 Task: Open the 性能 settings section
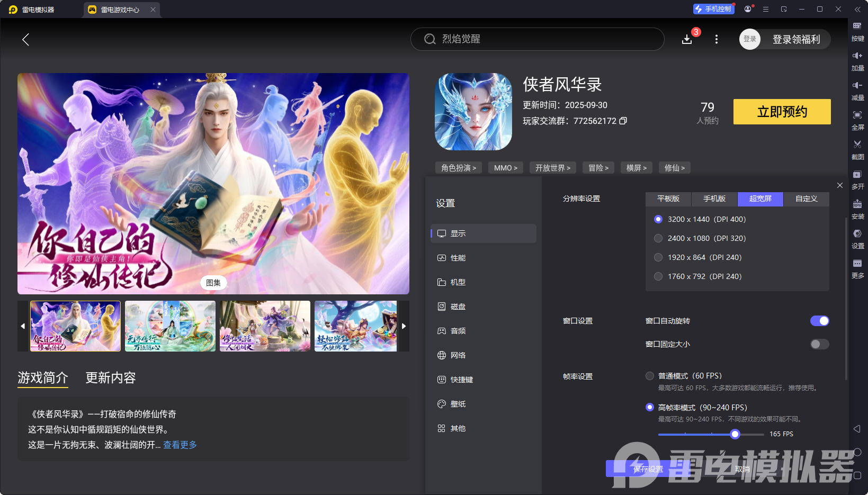coord(458,258)
